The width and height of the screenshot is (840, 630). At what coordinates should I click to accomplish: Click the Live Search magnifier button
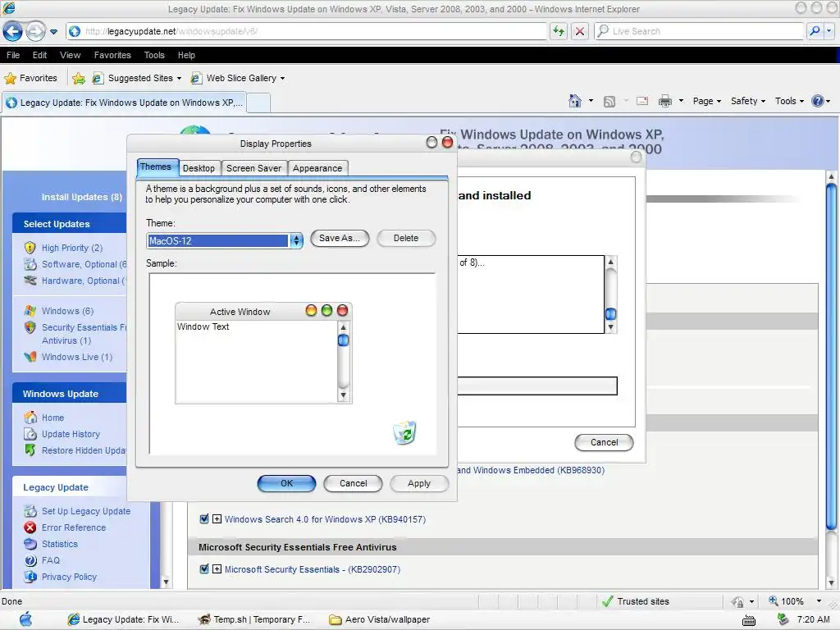click(815, 31)
